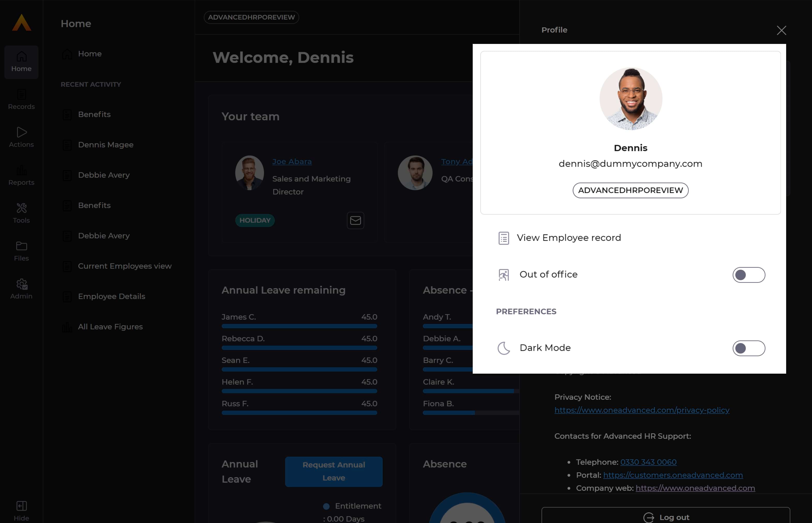Viewport: 812px width, 523px height.
Task: Click the View Employee record icon
Action: coord(504,238)
